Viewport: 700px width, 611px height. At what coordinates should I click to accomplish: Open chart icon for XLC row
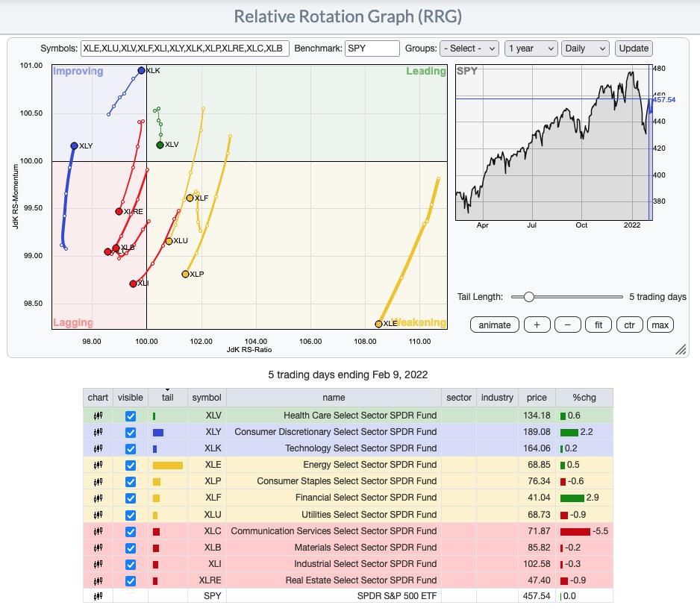99,531
